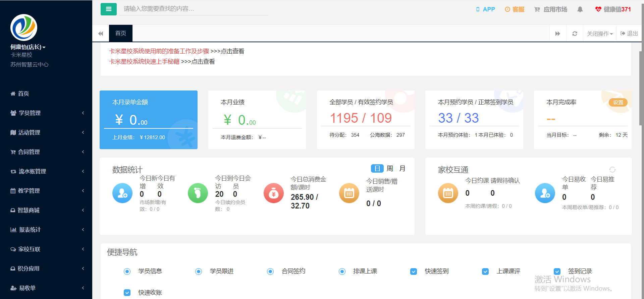The image size is (644, 299).
Task: Click the search input field
Action: tap(194, 9)
